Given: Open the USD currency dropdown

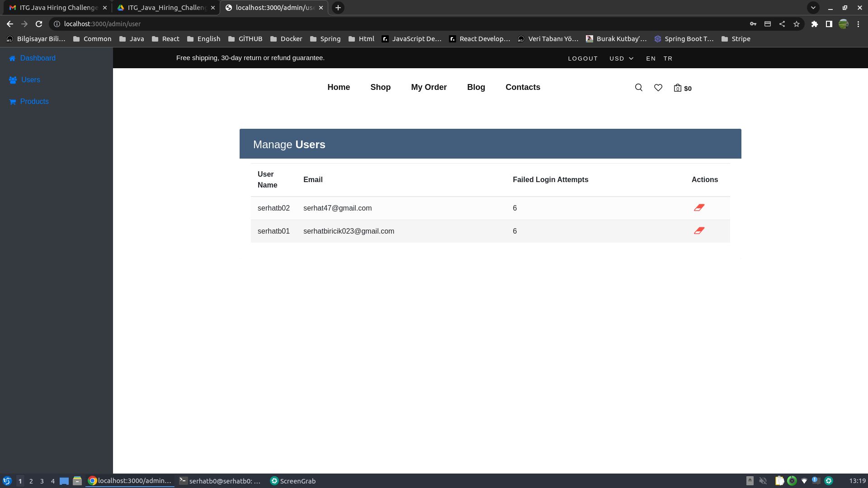Looking at the screenshot, I should pos(621,58).
